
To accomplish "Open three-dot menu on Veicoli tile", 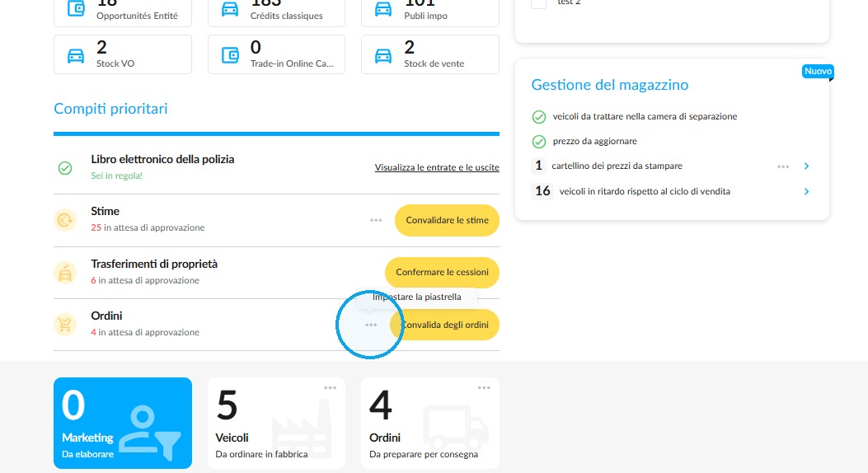I will pos(330,388).
